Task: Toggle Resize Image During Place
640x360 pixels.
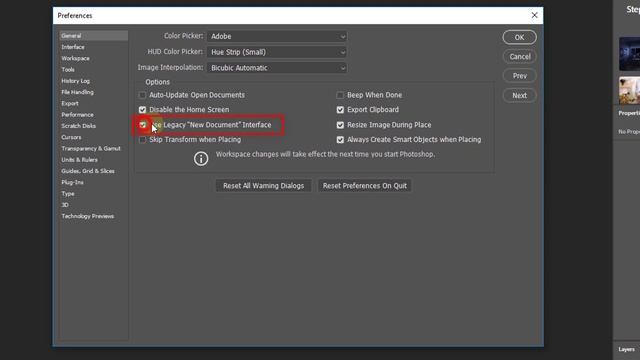Action: [340, 125]
